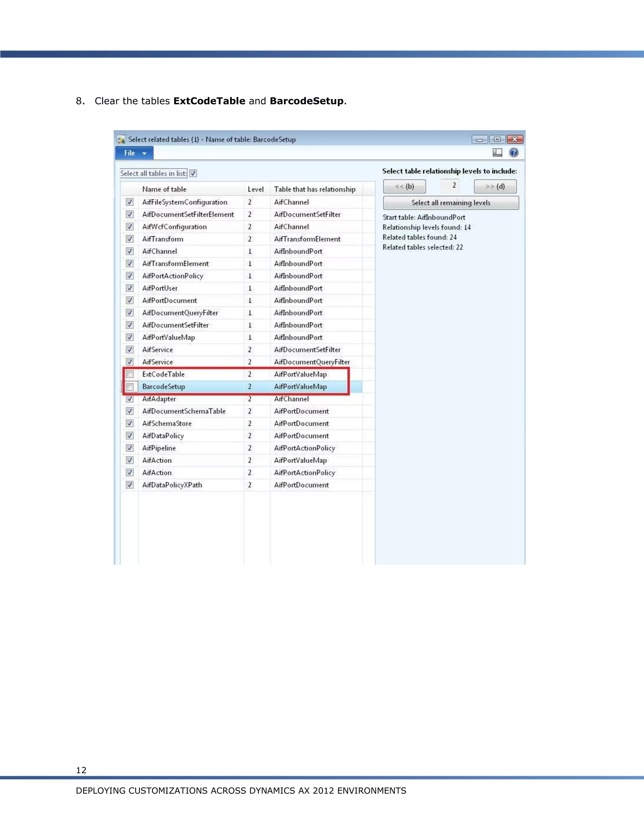Select the AifPortActionPolicy table name

coord(173,276)
